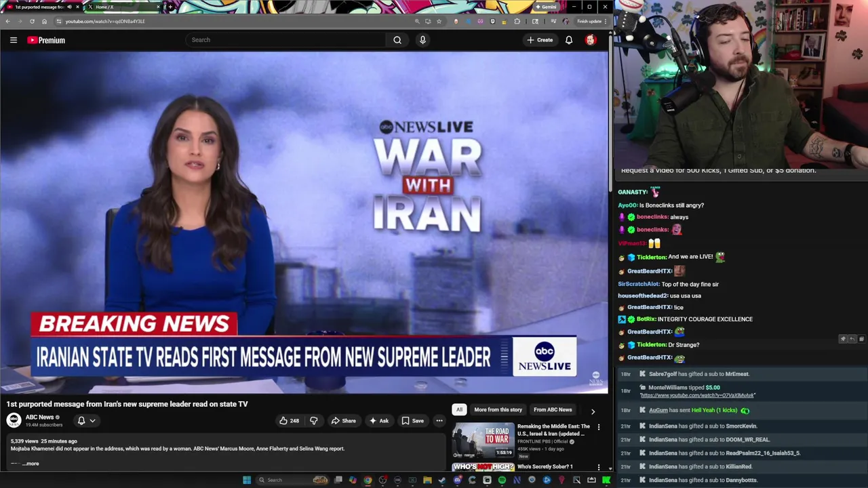The width and height of the screenshot is (868, 488).
Task: Open Steam from the taskbar
Action: (x=442, y=480)
